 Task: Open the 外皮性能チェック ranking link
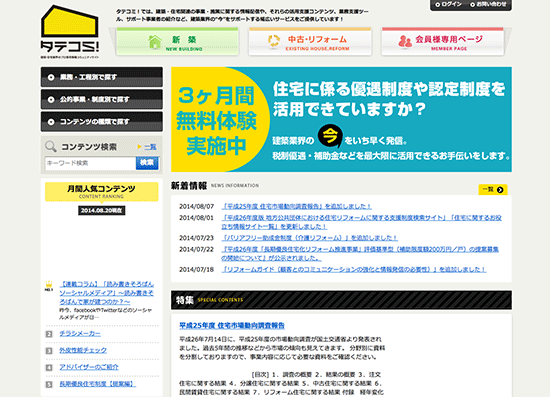[83, 350]
